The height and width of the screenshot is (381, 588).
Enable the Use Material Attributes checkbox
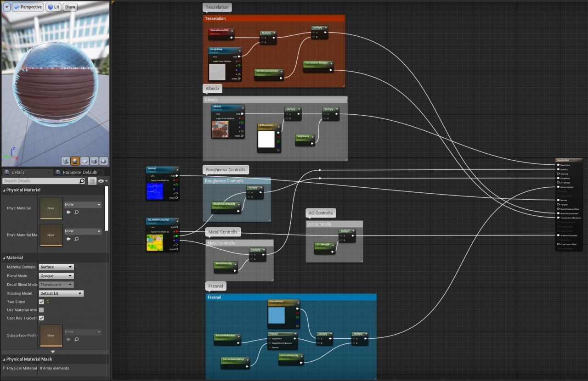(x=41, y=310)
